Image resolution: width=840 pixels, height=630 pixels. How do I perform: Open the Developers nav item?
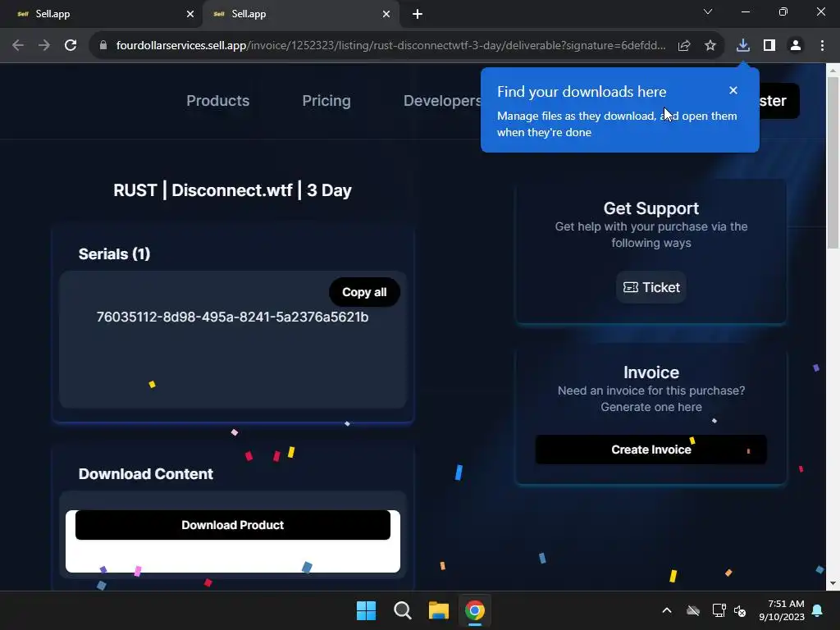point(442,101)
